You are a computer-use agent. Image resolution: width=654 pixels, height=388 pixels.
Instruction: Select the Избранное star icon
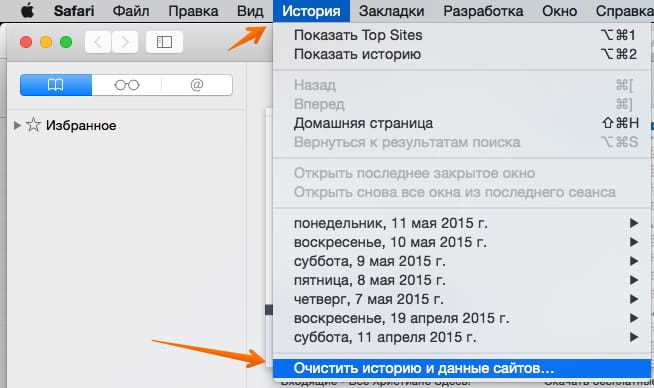33,125
